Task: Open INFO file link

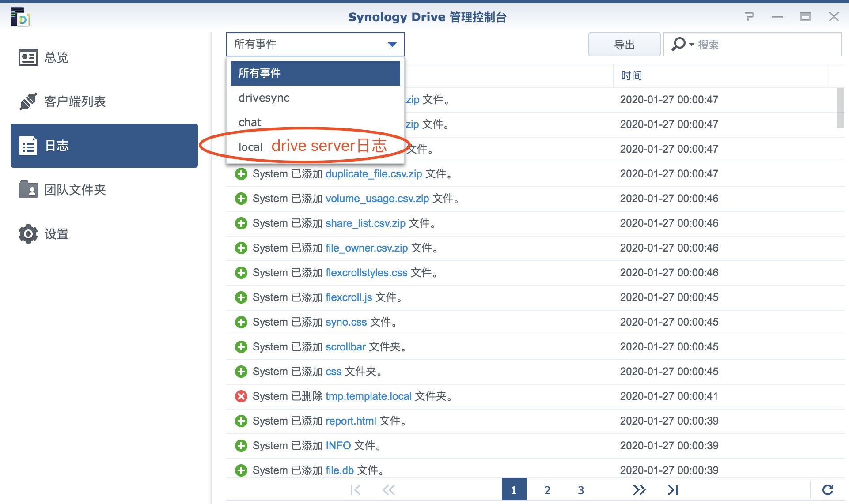Action: (x=338, y=446)
